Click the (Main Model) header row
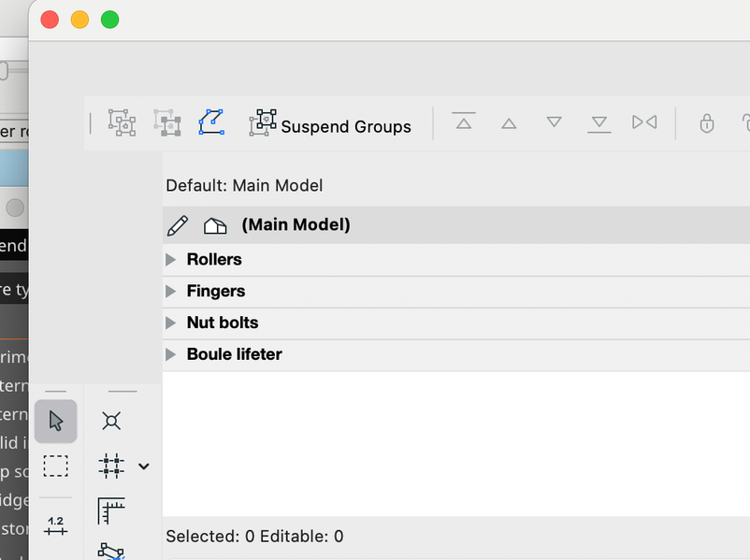Viewport: 750px width, 560px height. [x=296, y=225]
